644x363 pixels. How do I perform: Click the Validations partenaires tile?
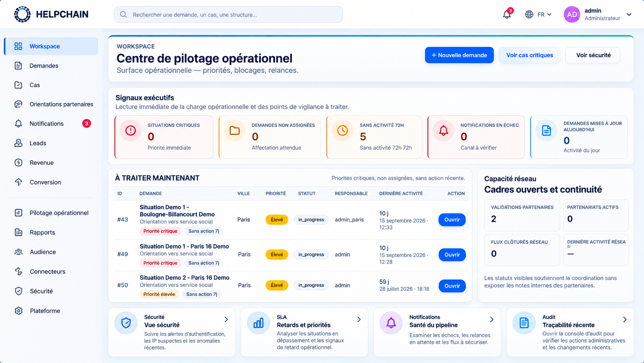point(522,215)
